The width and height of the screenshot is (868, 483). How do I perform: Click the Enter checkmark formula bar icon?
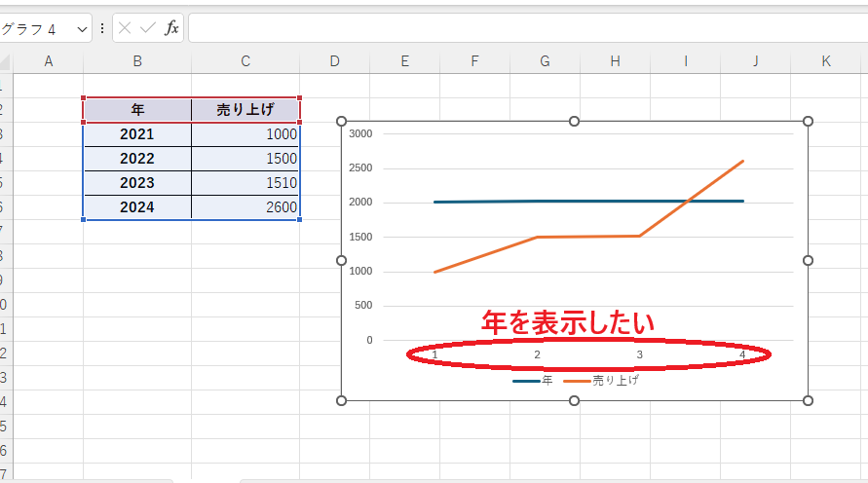[148, 28]
